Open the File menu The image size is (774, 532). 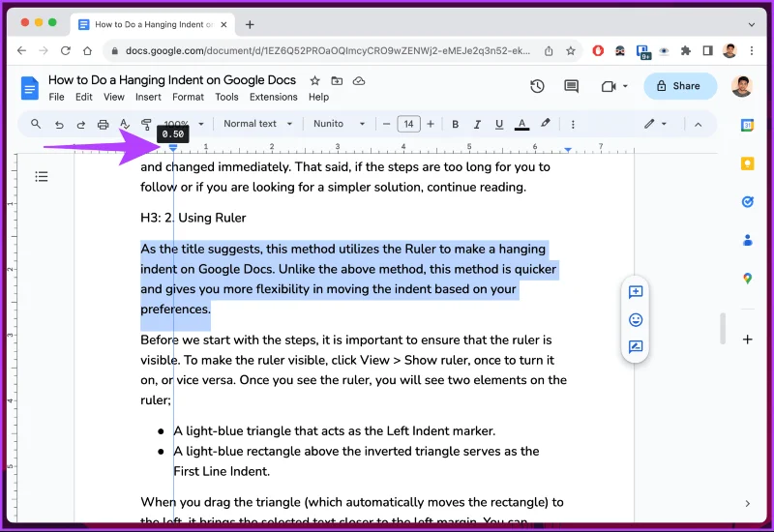pyautogui.click(x=56, y=98)
